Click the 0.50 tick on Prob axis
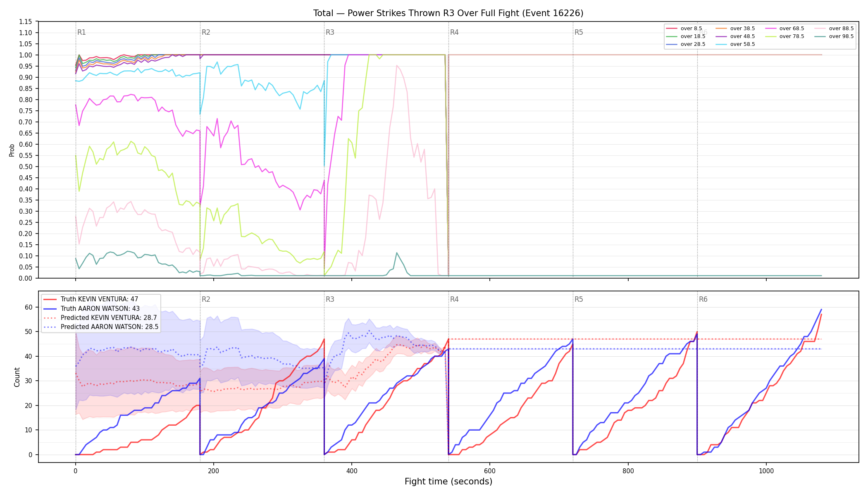 pos(25,167)
